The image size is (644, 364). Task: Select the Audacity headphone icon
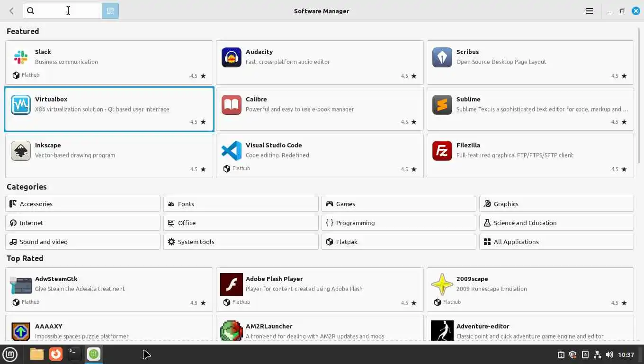231,57
